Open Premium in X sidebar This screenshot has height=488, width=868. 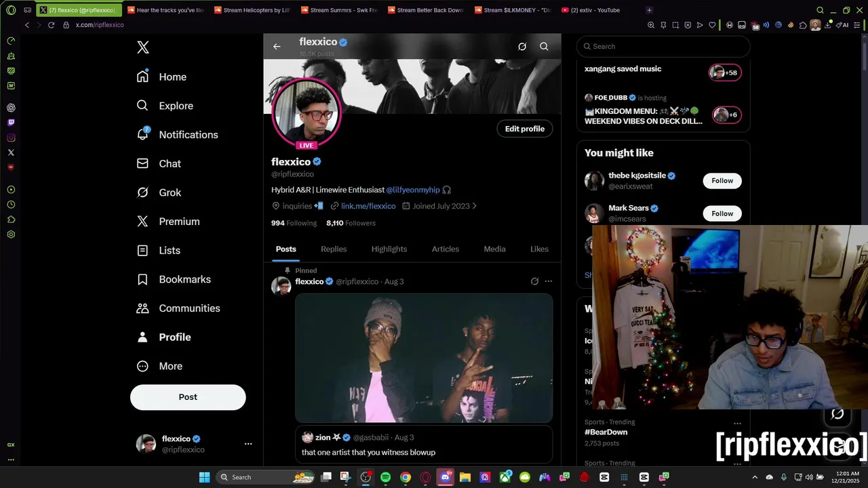pos(167,222)
